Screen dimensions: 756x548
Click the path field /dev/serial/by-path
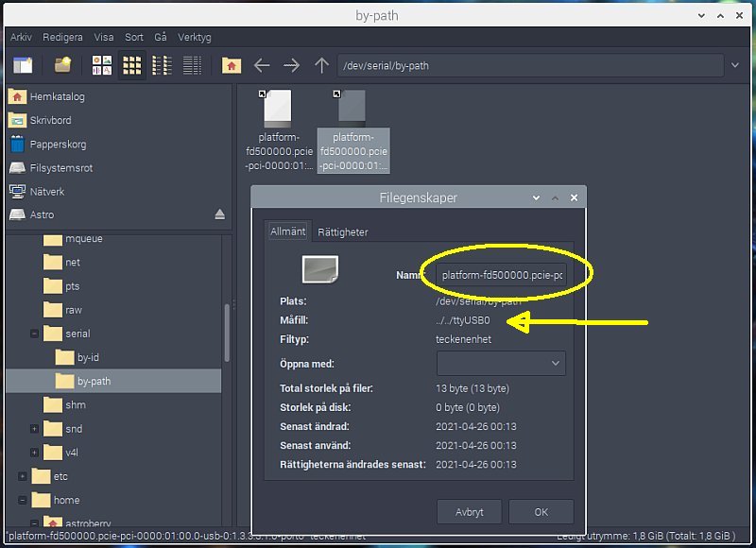530,65
